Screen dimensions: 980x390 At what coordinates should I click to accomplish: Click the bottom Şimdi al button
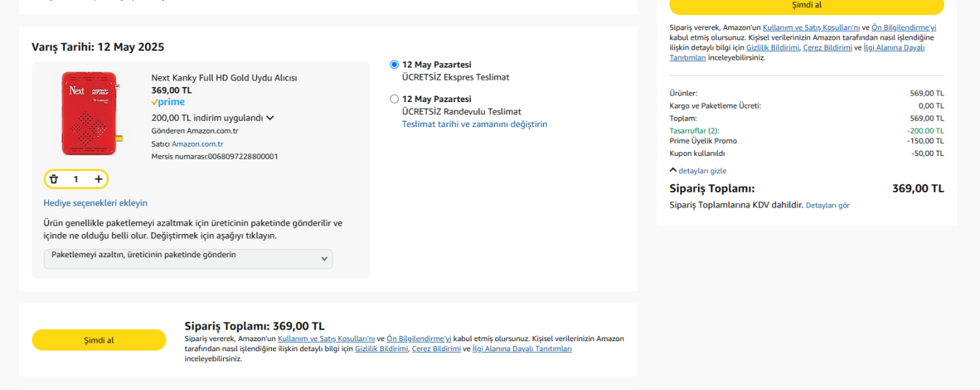tap(99, 340)
